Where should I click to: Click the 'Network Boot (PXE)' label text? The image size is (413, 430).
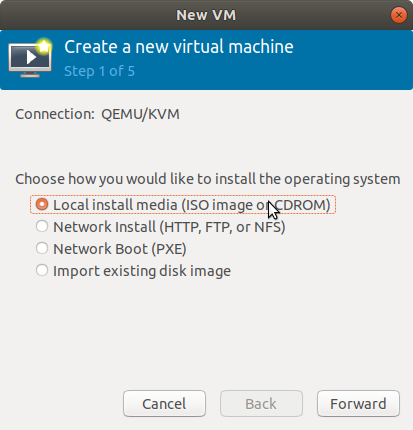pos(120,249)
